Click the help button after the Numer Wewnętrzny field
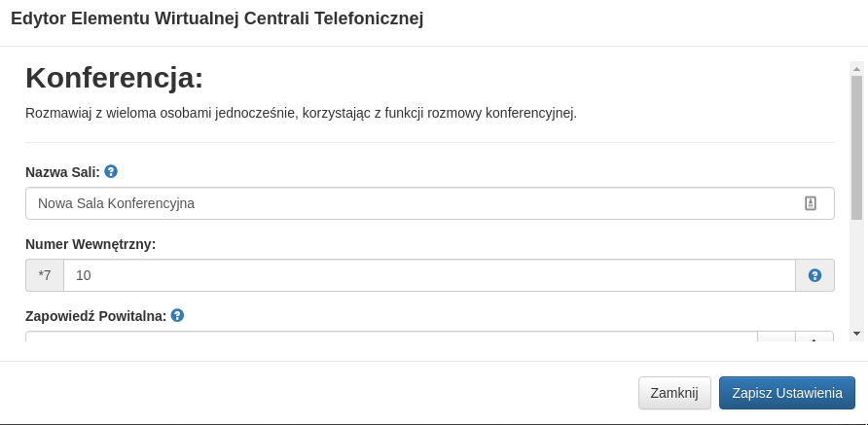868x425 pixels. pos(814,275)
